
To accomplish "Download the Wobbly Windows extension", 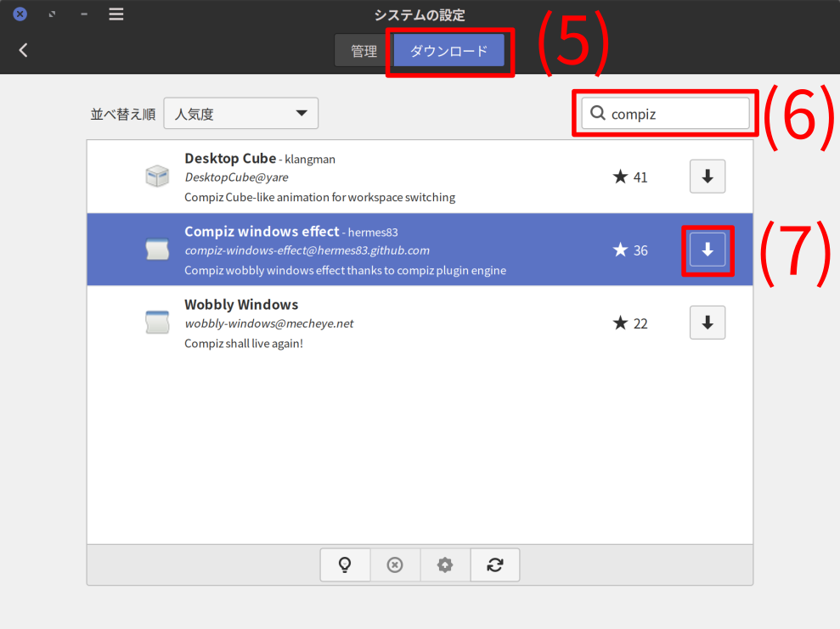I will tap(707, 323).
